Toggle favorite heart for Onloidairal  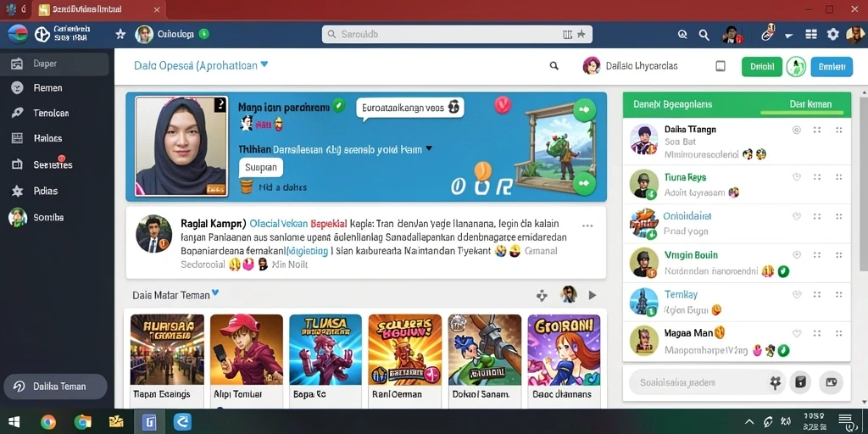tap(797, 216)
